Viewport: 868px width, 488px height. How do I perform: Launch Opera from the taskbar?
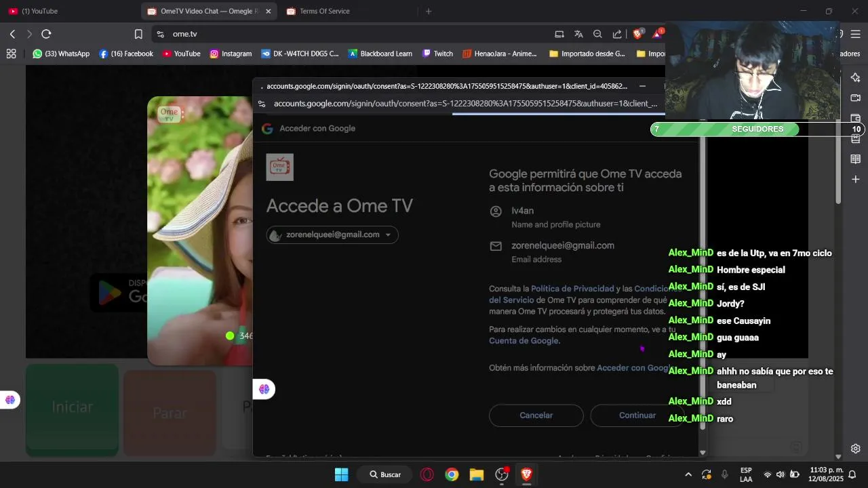click(427, 474)
